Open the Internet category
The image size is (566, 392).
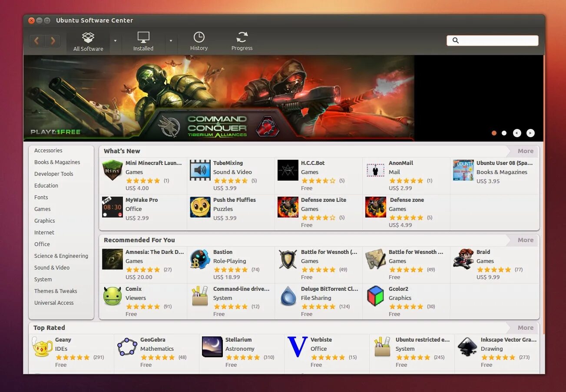click(x=44, y=233)
